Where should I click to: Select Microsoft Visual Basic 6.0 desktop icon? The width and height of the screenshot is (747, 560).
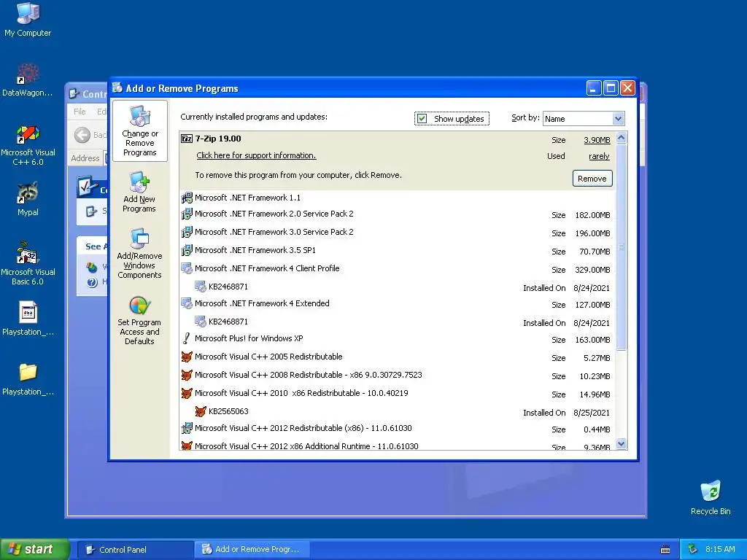(28, 253)
